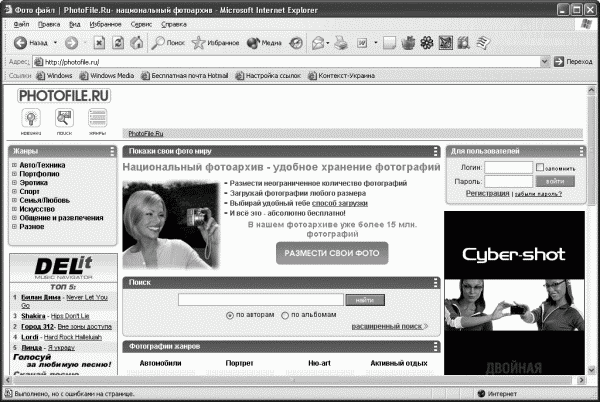Open the забыли пароль? link
Screen dimensions: 600x402
(x=538, y=194)
